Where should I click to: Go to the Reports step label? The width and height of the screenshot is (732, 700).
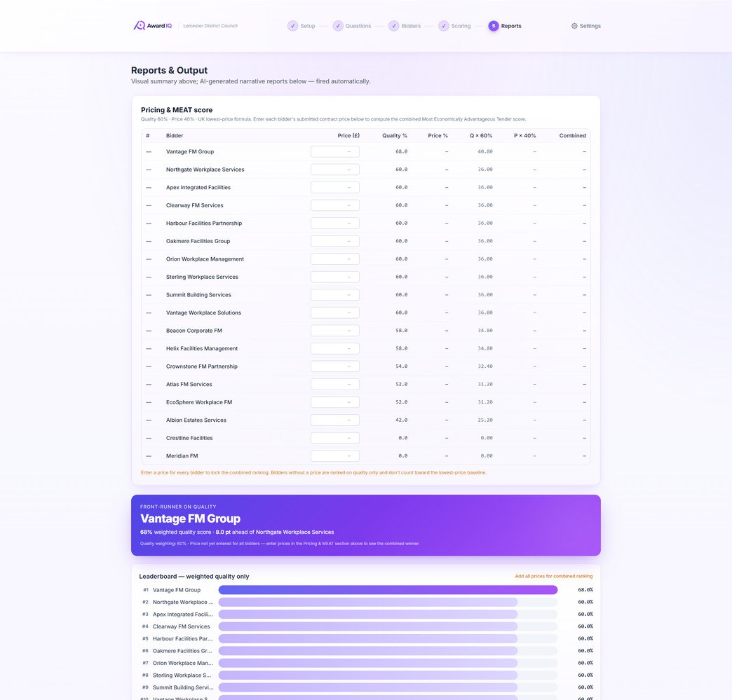511,26
